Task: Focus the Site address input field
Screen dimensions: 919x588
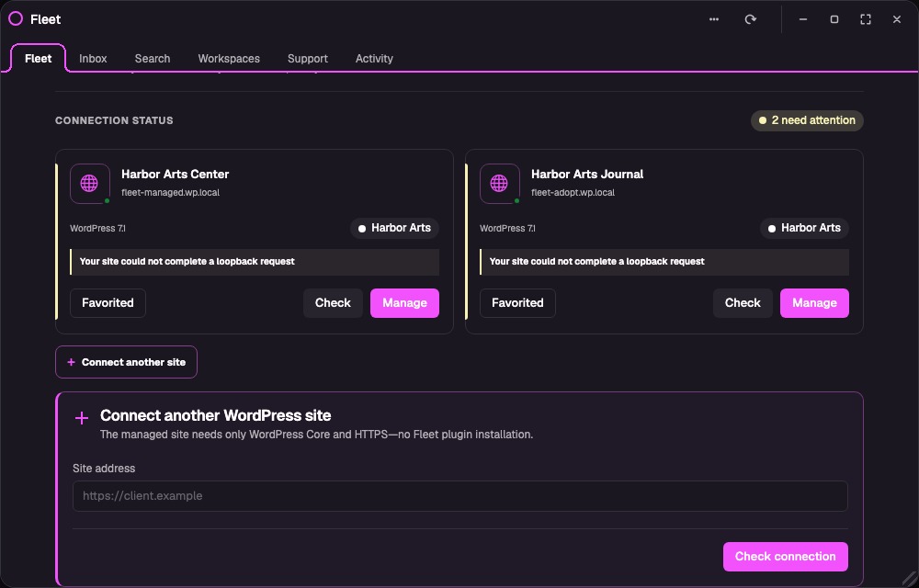Action: tap(460, 496)
